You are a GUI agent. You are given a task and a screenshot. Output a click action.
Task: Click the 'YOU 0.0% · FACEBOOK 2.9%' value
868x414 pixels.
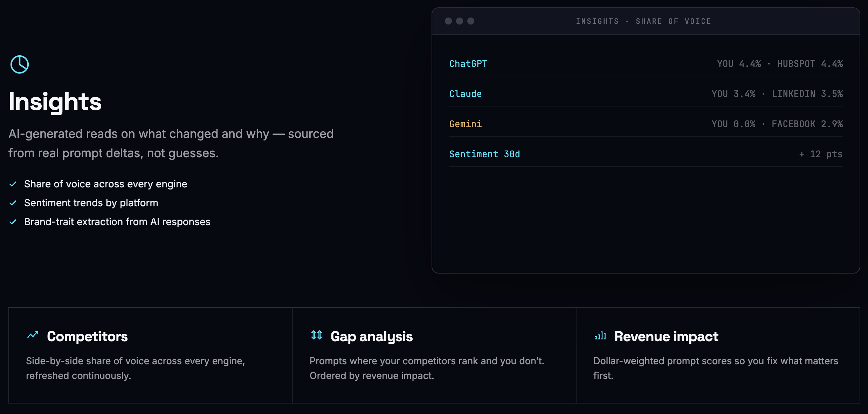pyautogui.click(x=777, y=124)
